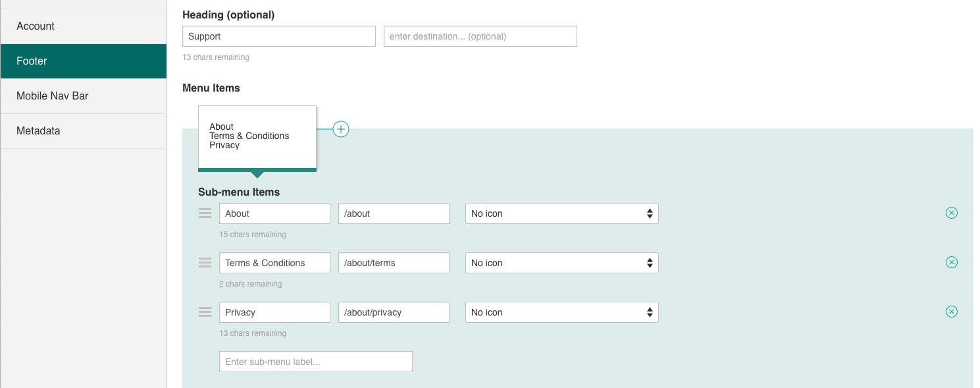Grab the drag handle for About row
The image size is (980, 388).
point(205,213)
